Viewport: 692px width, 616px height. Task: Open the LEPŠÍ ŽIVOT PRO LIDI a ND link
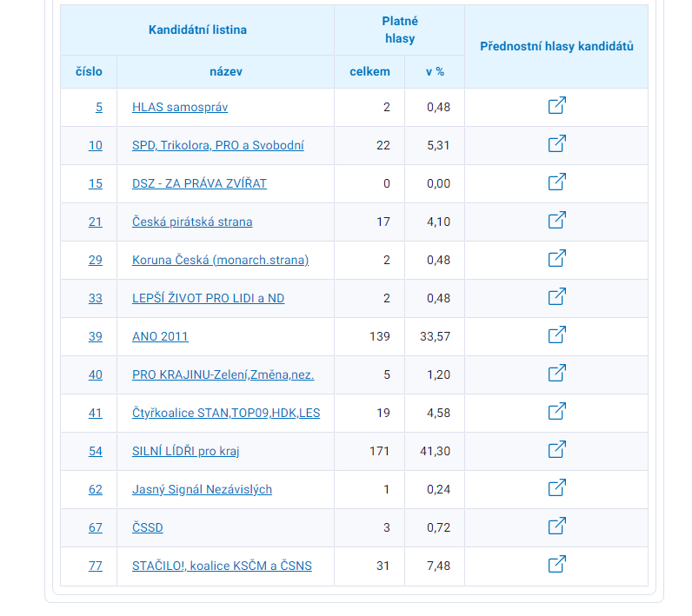point(208,298)
